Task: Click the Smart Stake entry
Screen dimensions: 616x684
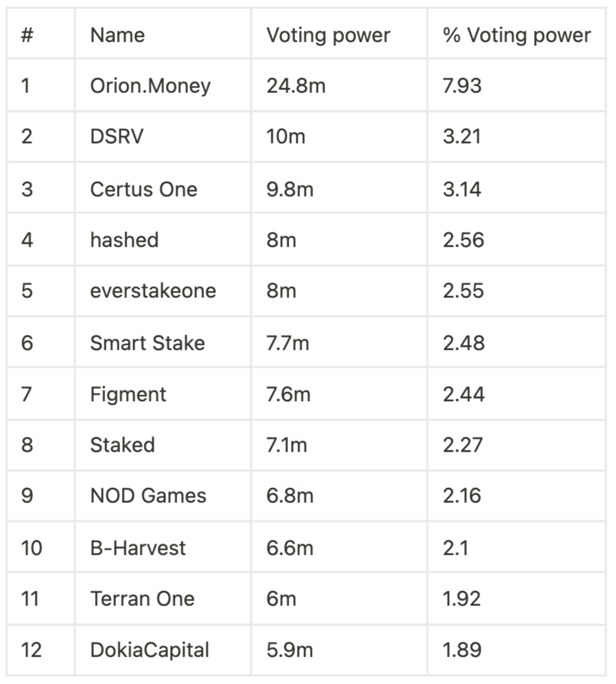Action: tap(148, 343)
